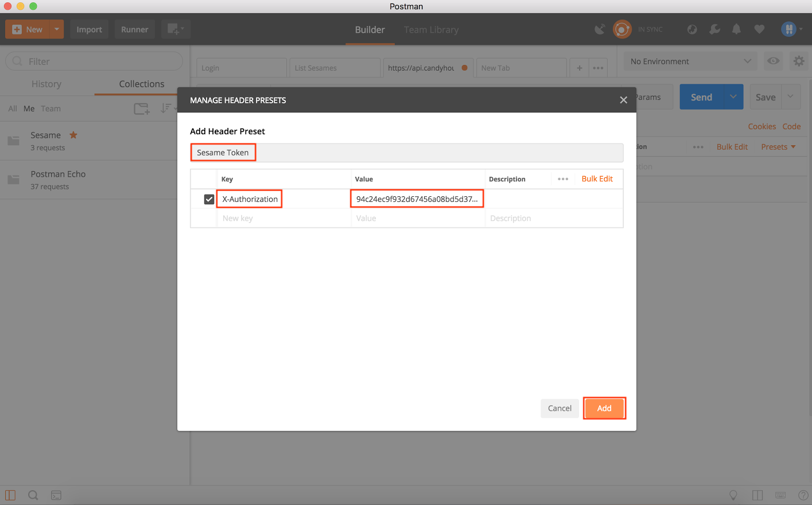This screenshot has width=812, height=505.
Task: Click the globe browse icon in the header
Action: [x=692, y=29]
